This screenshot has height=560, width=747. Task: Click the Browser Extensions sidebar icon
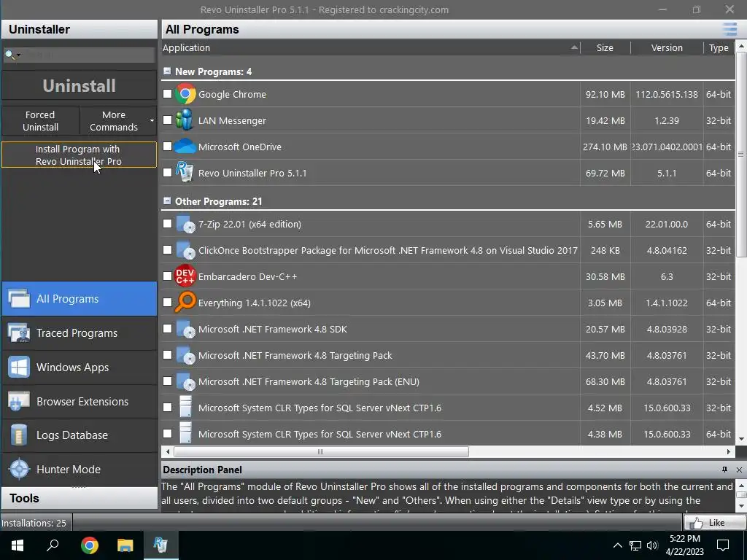[x=19, y=402]
